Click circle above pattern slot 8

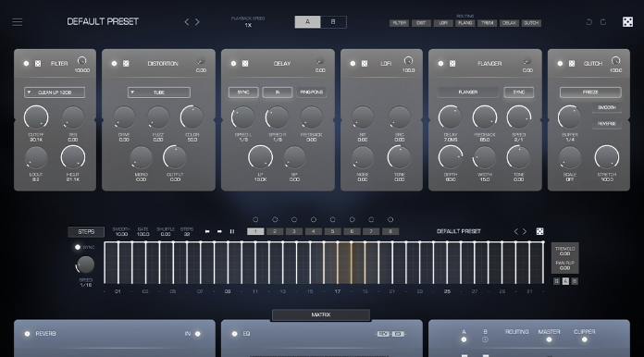coord(390,219)
